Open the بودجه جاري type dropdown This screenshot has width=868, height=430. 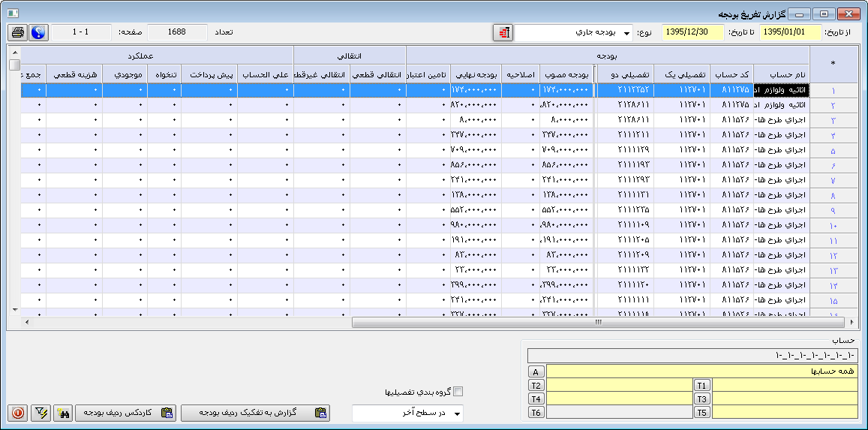point(627,33)
